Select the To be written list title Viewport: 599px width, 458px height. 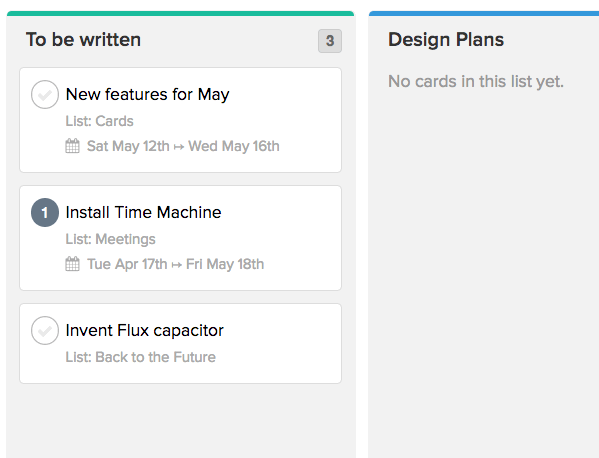click(83, 40)
